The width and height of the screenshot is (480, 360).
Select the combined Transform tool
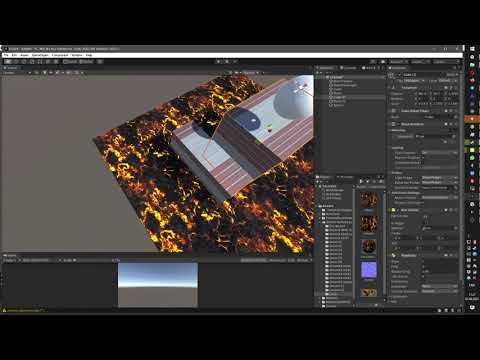pyautogui.click(x=48, y=62)
